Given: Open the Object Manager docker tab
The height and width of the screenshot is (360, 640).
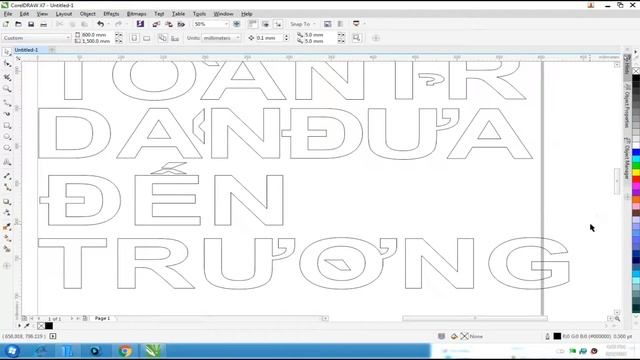Looking at the screenshot, I should 627,158.
